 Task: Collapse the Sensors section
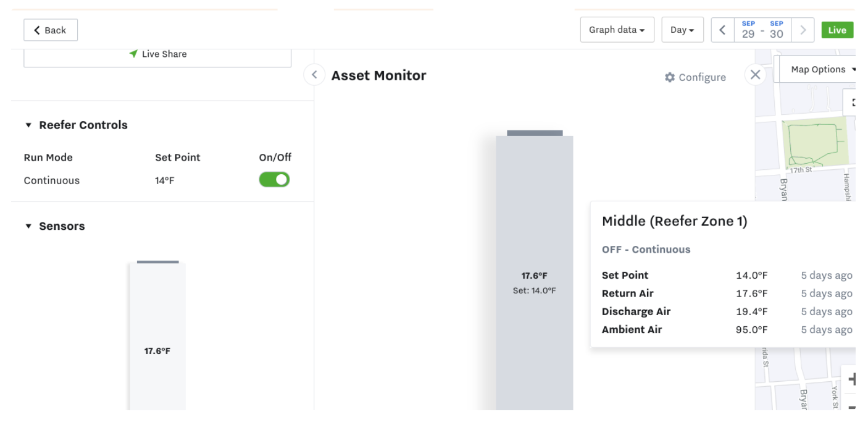(x=28, y=226)
